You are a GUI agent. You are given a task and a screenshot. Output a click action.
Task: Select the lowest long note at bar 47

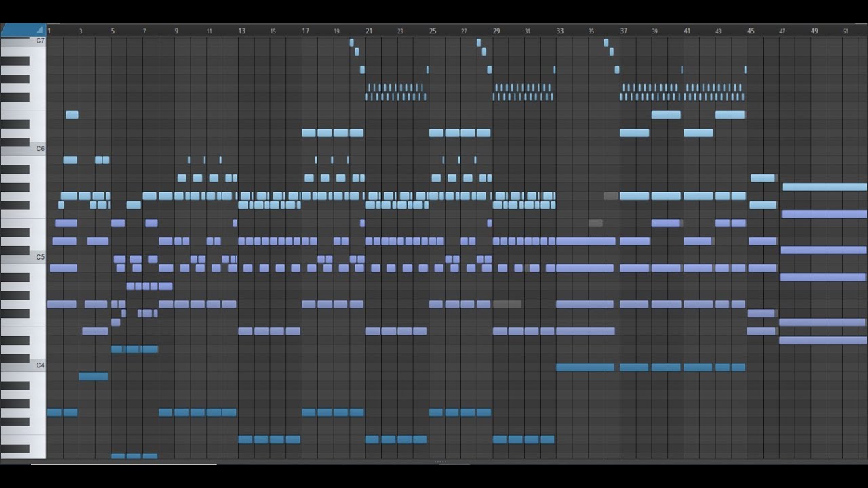pos(823,340)
